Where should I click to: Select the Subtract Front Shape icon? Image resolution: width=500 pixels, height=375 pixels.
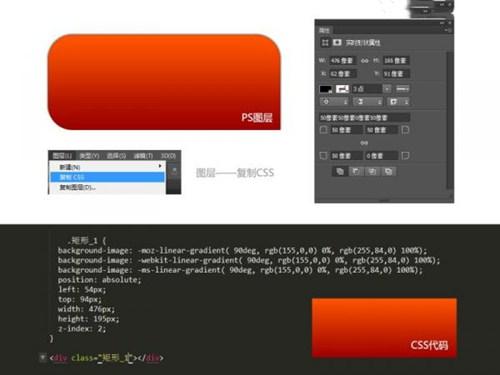[356, 172]
